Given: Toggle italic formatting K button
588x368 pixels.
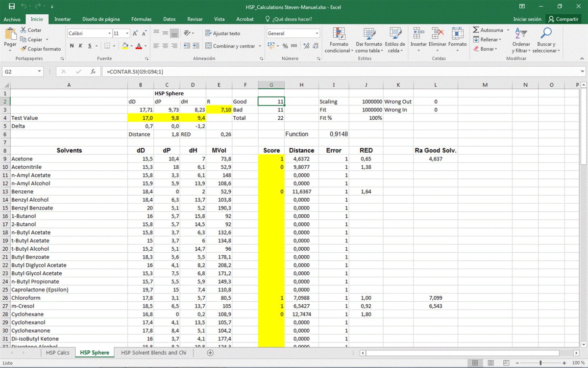Looking at the screenshot, I should 81,46.
